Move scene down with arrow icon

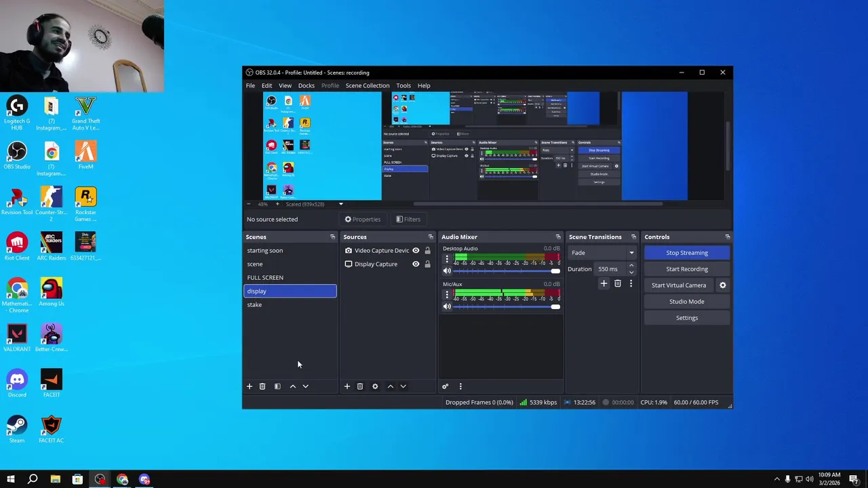(x=305, y=386)
